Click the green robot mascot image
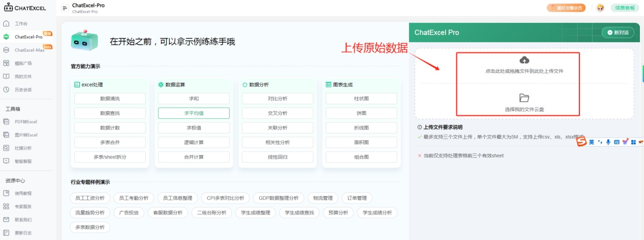 tap(85, 40)
